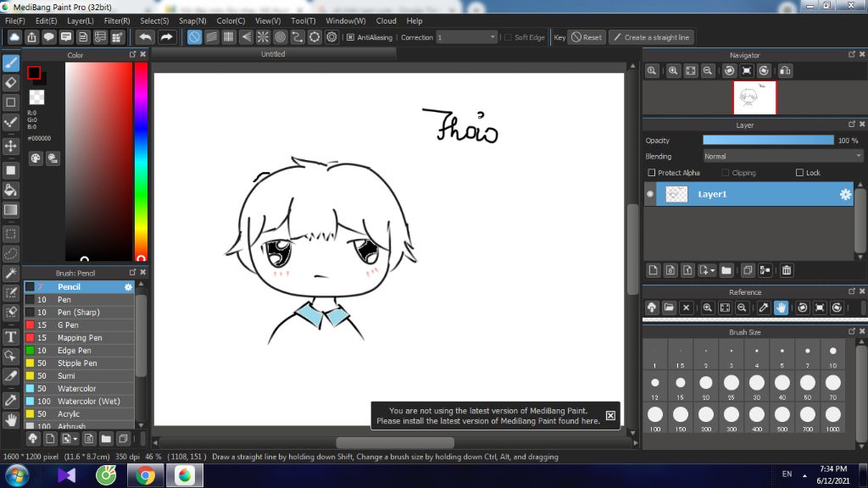Open Visual Studio from taskbar
The image size is (868, 488).
coord(66,476)
